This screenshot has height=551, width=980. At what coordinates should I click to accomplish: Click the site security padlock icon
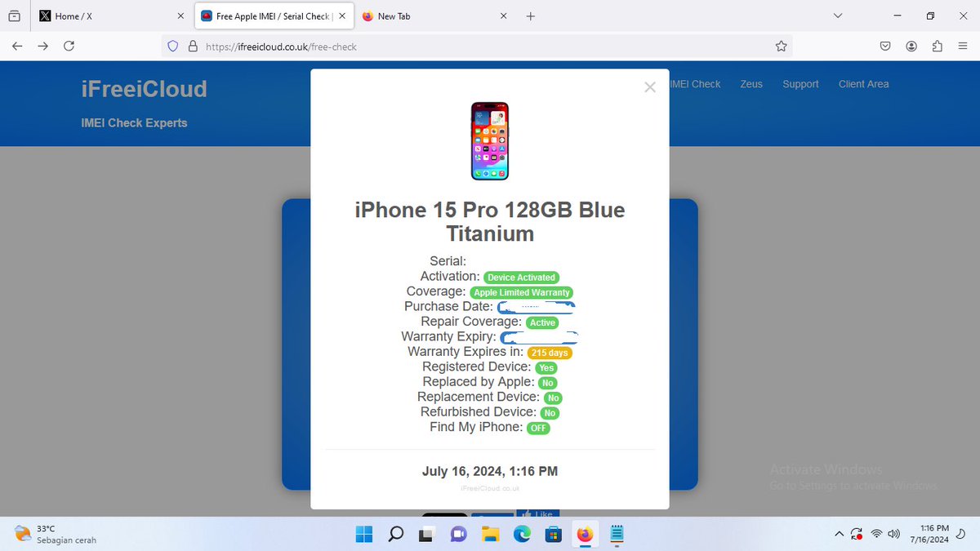193,47
